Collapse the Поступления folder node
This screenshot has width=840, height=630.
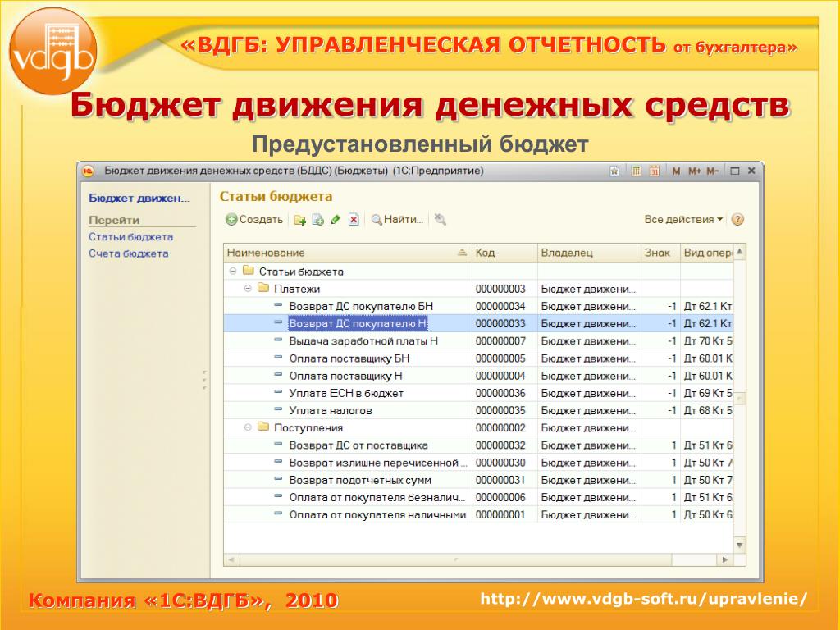coord(248,427)
